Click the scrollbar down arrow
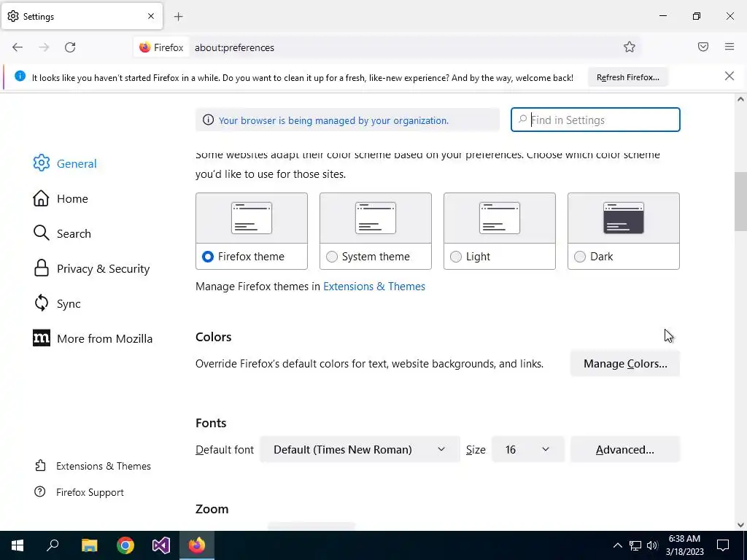The image size is (747, 560). pos(740,525)
